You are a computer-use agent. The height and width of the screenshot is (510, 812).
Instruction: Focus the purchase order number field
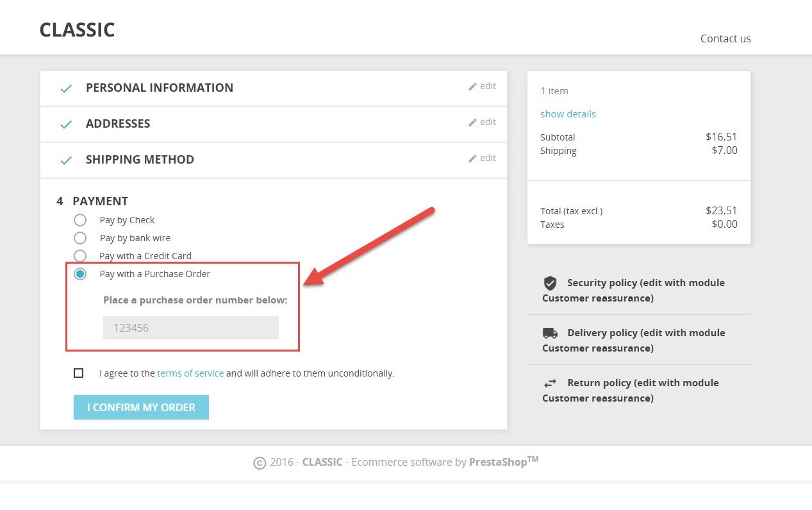[191, 328]
